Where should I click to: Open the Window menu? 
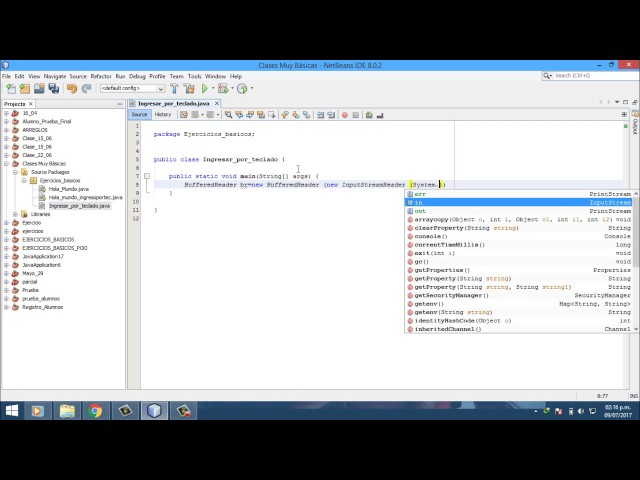215,76
